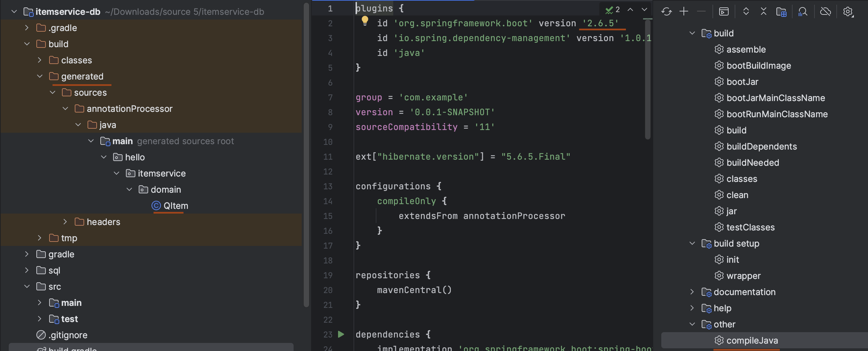
Task: Select .gitignore file in project tree
Action: 62,335
